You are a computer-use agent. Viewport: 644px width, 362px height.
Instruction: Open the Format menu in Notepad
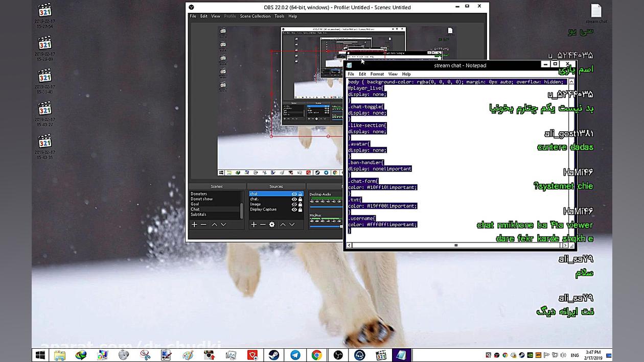click(x=377, y=74)
